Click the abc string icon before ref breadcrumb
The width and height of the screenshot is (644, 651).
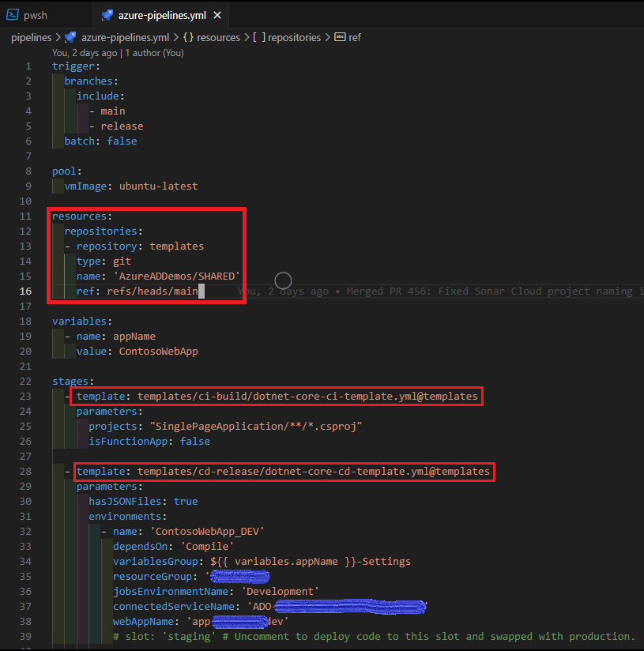point(341,37)
